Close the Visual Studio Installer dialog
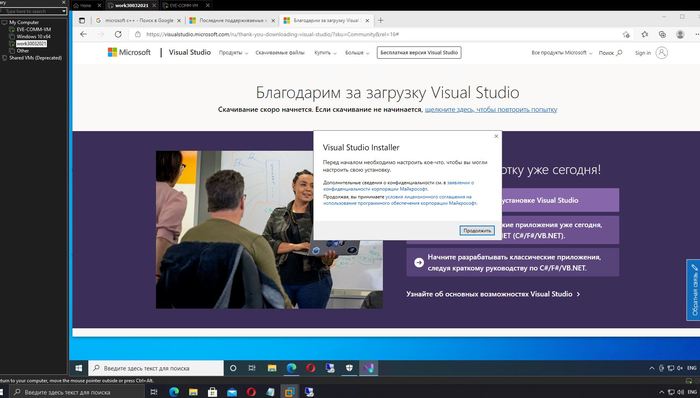 (x=496, y=136)
